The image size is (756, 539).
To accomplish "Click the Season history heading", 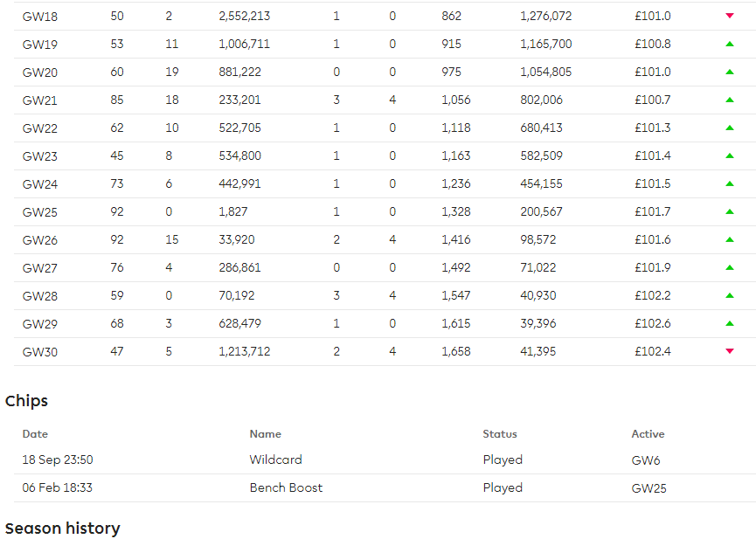I will tap(62, 528).
